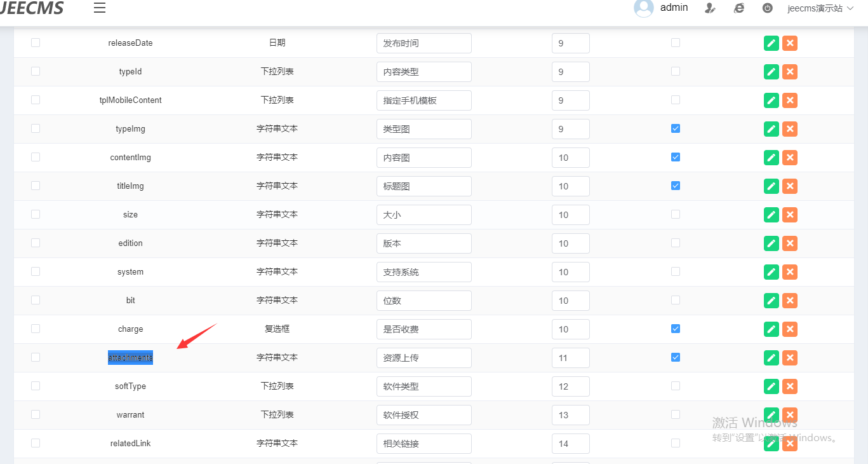868x464 pixels.
Task: Untick the checked box in charge row
Action: point(676,329)
